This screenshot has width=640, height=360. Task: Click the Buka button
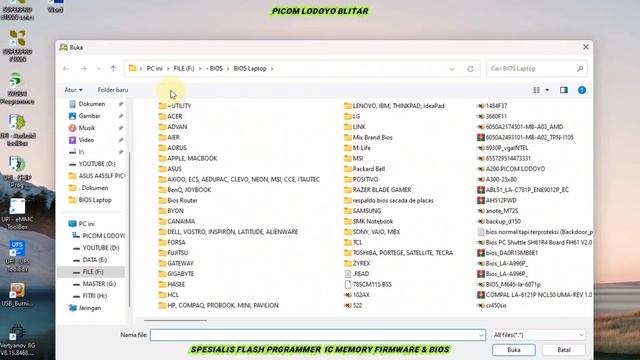click(x=514, y=350)
